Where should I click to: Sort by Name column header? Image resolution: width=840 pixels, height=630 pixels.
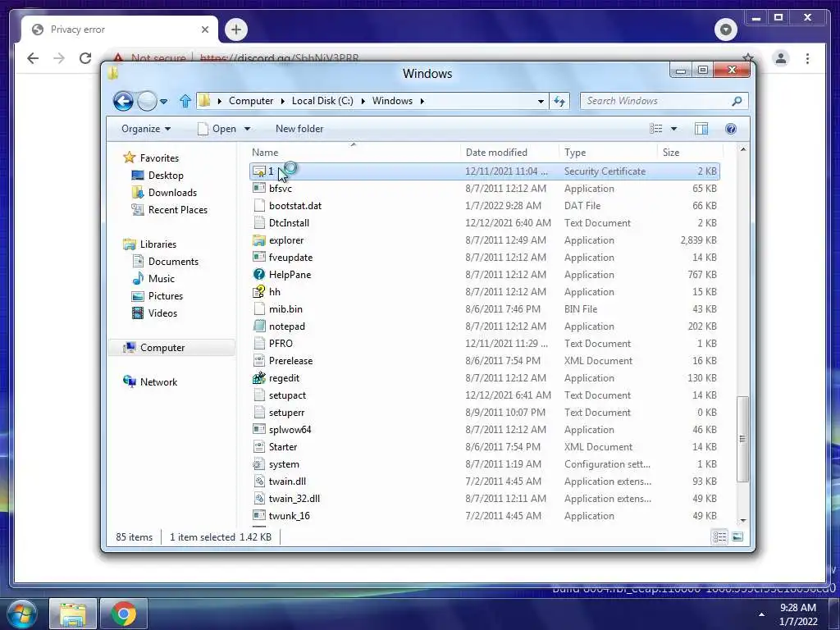point(265,152)
